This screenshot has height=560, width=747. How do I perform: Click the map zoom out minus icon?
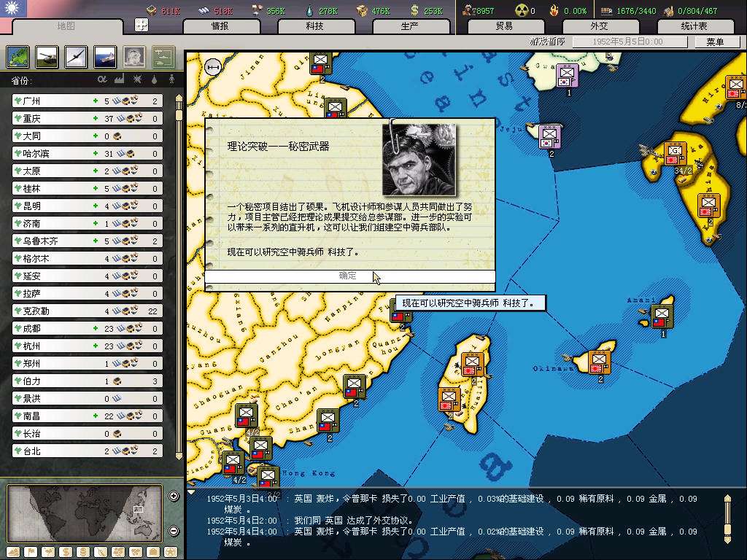coord(174,531)
